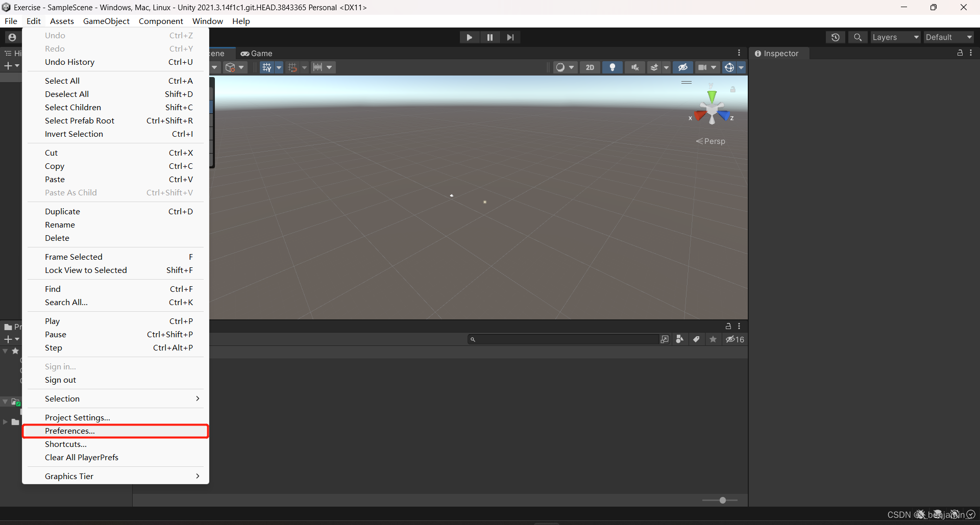Viewport: 980px width, 525px height.
Task: Click the search by label tag icon
Action: [x=697, y=339]
